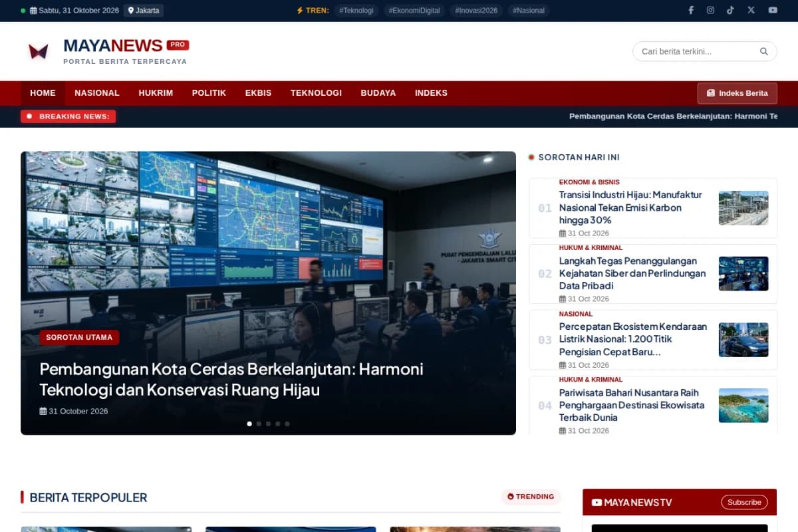This screenshot has height=532, width=798.
Task: Open the POLITIK menu section
Action: click(x=209, y=93)
